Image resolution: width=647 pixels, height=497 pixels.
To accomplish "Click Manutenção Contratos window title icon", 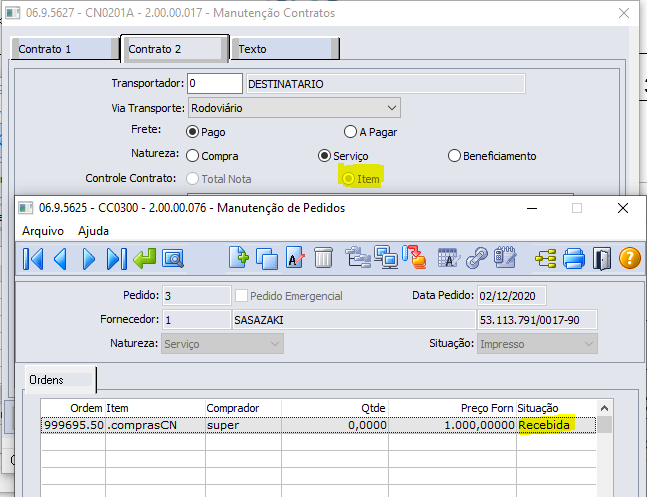I will click(12, 13).
